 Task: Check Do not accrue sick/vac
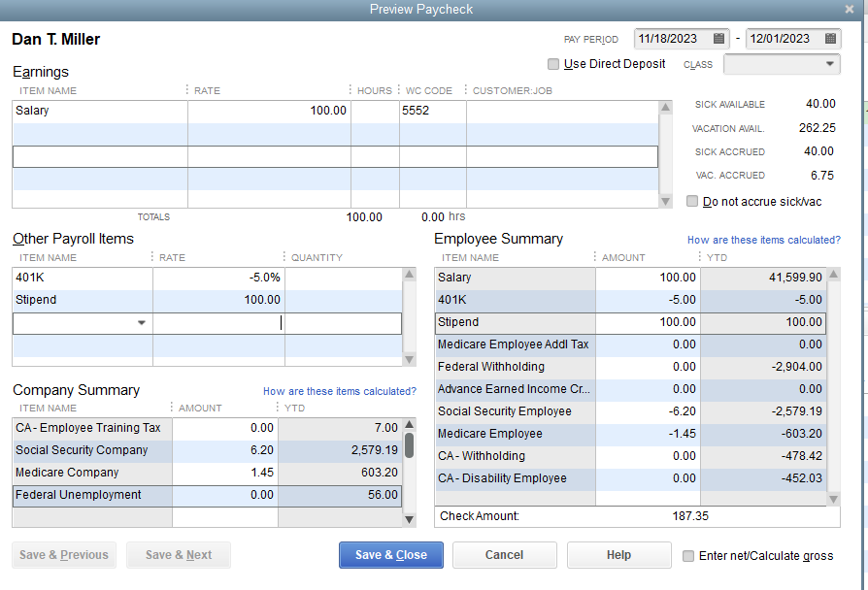695,201
